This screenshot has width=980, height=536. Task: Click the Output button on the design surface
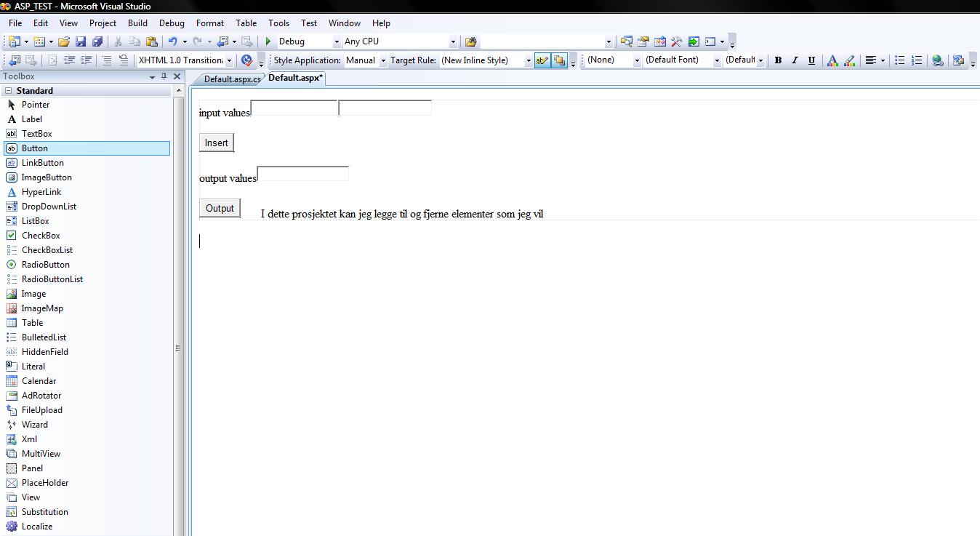[220, 208]
